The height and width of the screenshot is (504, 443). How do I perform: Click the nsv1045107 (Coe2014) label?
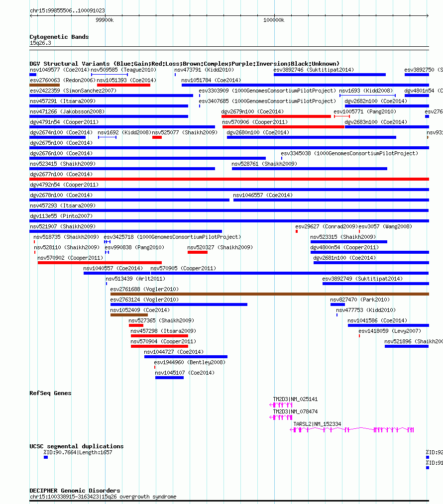(185, 373)
